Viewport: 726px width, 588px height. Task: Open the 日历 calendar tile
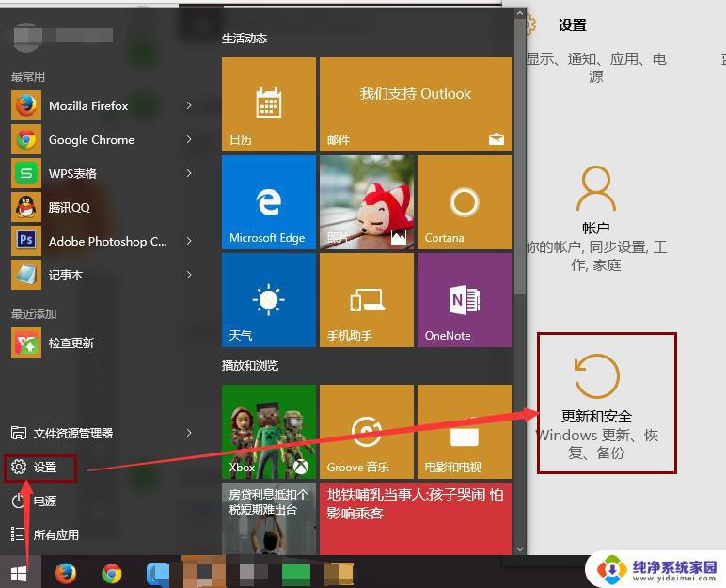[269, 104]
